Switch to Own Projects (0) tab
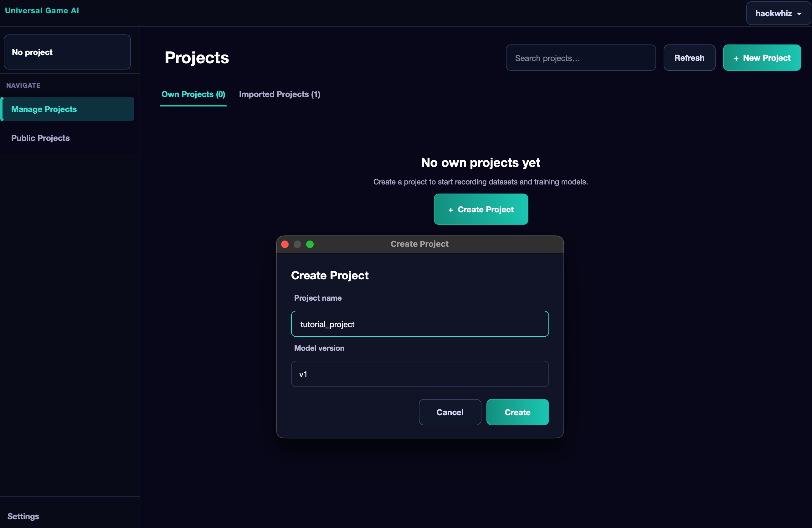The width and height of the screenshot is (812, 528). (193, 95)
